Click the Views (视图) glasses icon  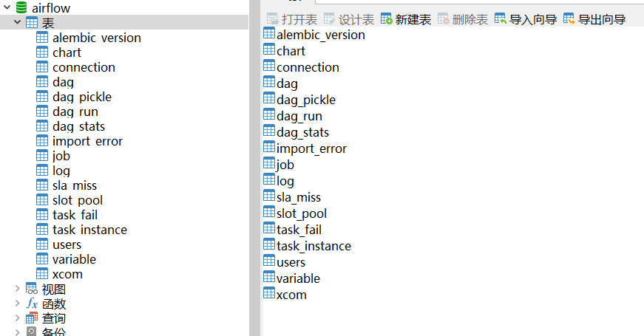[x=32, y=289]
